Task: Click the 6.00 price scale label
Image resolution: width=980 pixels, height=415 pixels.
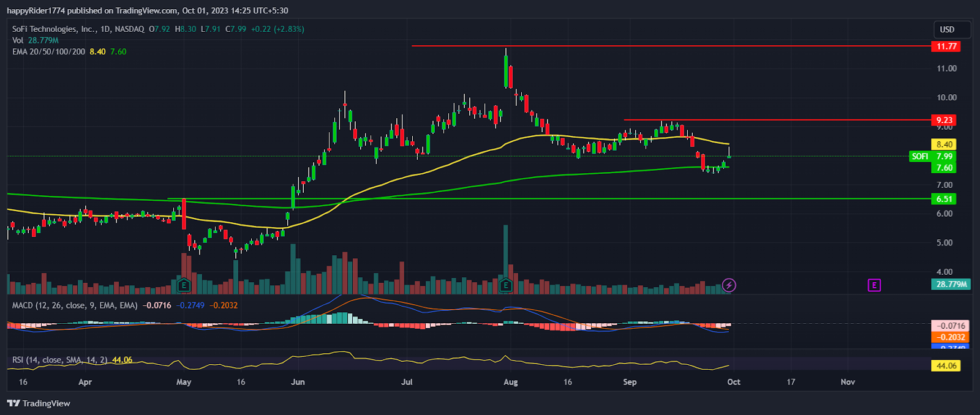Action: tap(944, 214)
